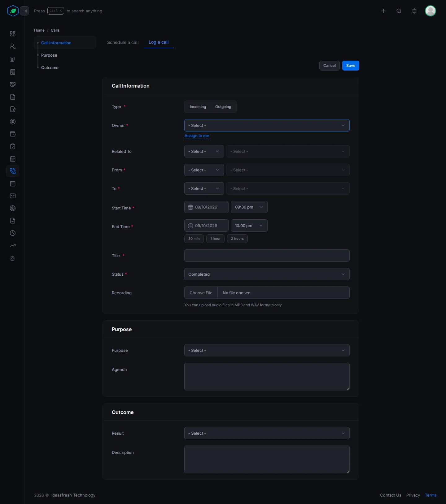Open the Purpose select dropdown
Image resolution: width=446 pixels, height=504 pixels.
pos(267,350)
